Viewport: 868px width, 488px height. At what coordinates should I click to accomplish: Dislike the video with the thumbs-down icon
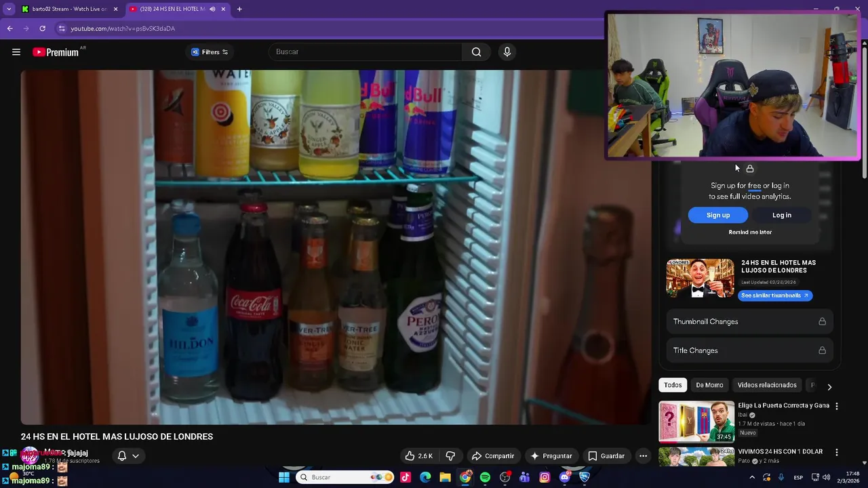[x=450, y=456]
